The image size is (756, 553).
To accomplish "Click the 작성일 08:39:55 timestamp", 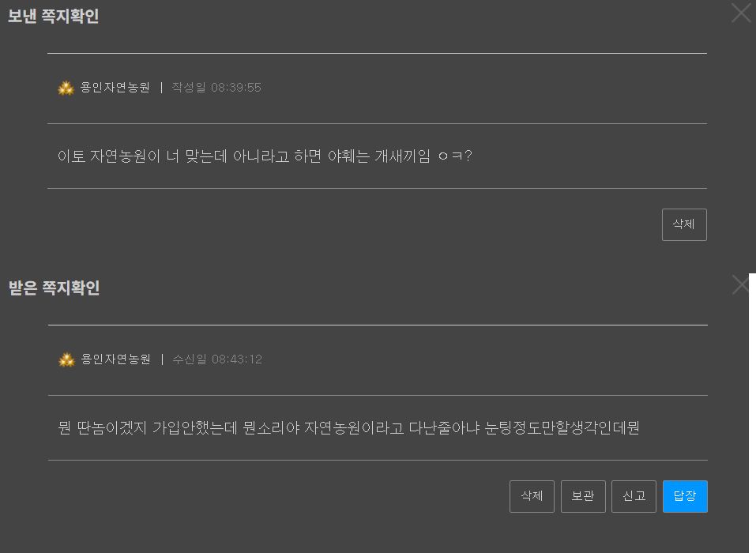I will pos(216,88).
